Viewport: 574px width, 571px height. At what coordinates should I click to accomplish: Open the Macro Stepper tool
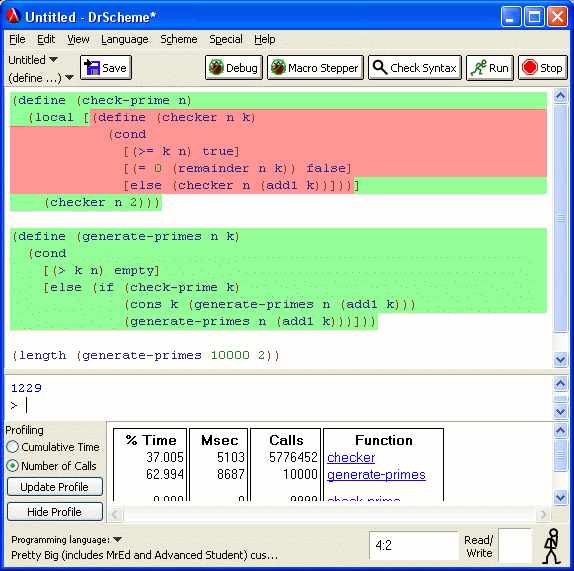coord(315,68)
